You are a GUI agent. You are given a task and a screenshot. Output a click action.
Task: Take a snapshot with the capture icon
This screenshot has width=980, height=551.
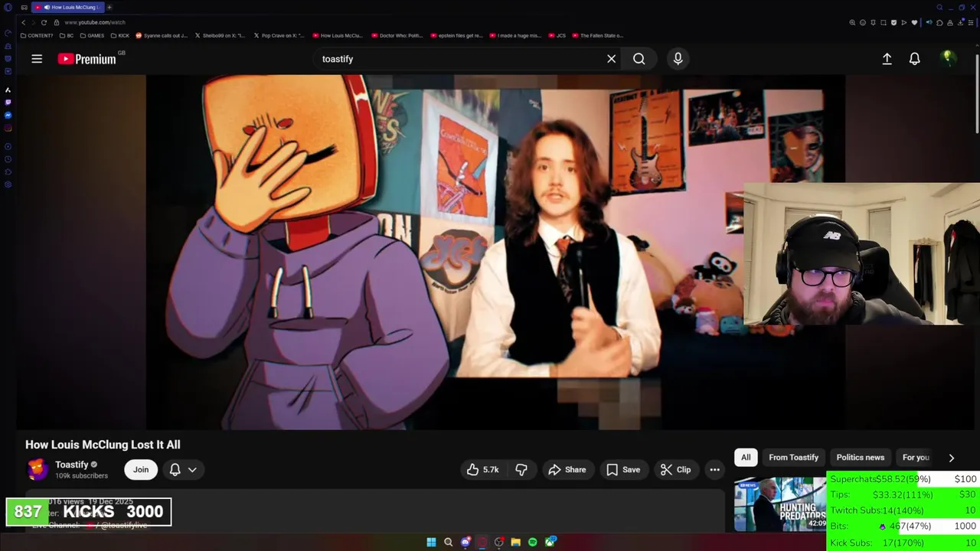(x=884, y=23)
